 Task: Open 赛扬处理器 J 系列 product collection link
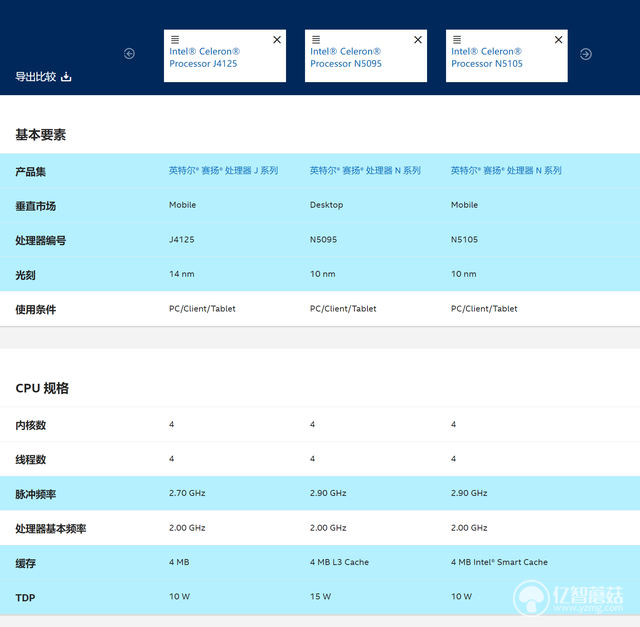click(x=224, y=170)
